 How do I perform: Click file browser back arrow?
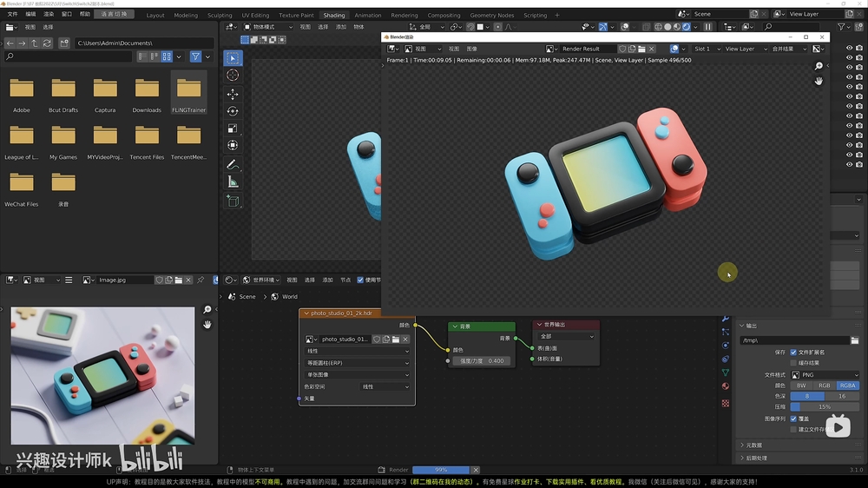click(x=10, y=43)
